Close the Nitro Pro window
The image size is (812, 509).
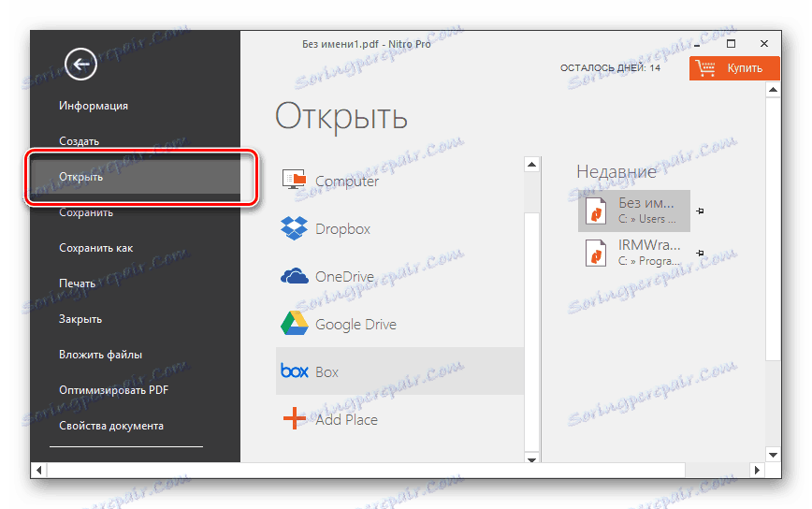(764, 43)
